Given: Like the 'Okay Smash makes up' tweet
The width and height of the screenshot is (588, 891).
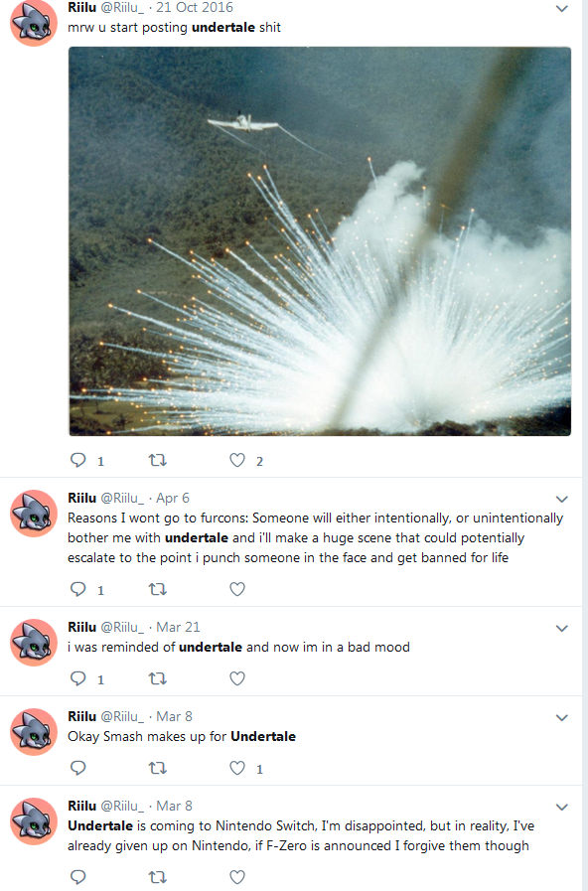Looking at the screenshot, I should coord(237,768).
